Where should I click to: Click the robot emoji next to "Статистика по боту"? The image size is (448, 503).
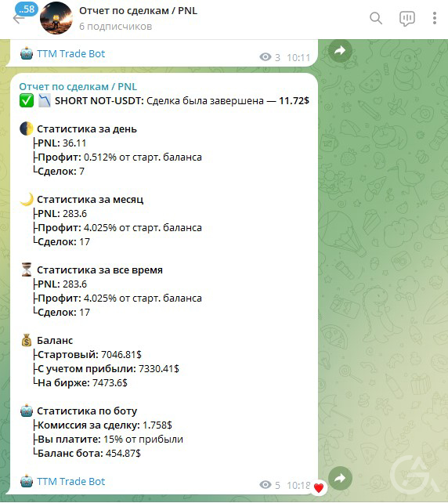pos(27,411)
